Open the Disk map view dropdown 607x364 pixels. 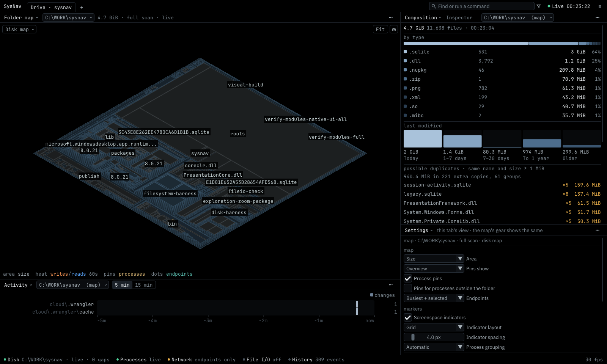coord(19,29)
